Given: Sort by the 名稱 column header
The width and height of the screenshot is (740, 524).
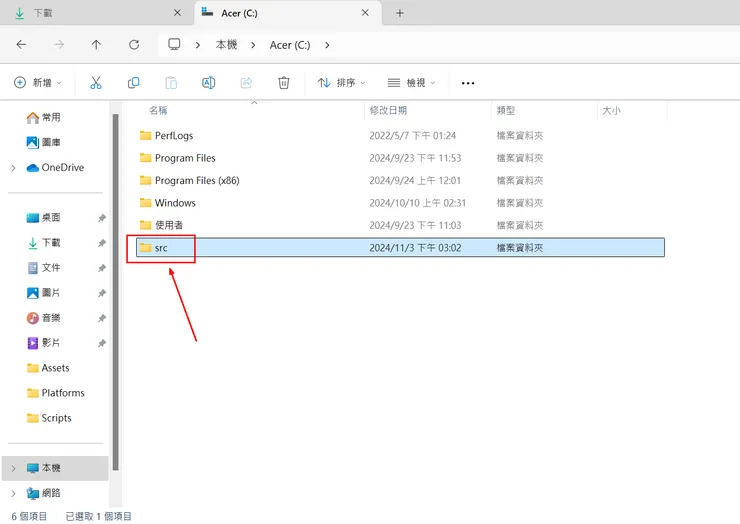Looking at the screenshot, I should pyautogui.click(x=158, y=110).
